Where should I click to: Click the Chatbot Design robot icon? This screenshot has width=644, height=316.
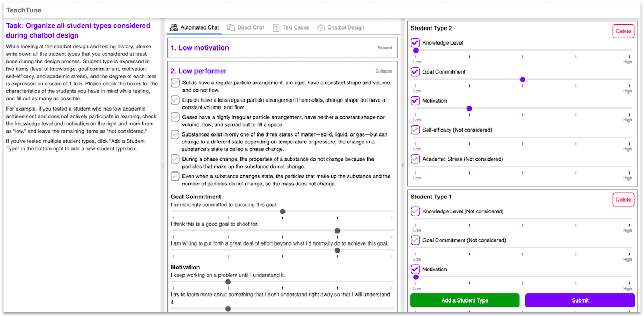pyautogui.click(x=321, y=27)
